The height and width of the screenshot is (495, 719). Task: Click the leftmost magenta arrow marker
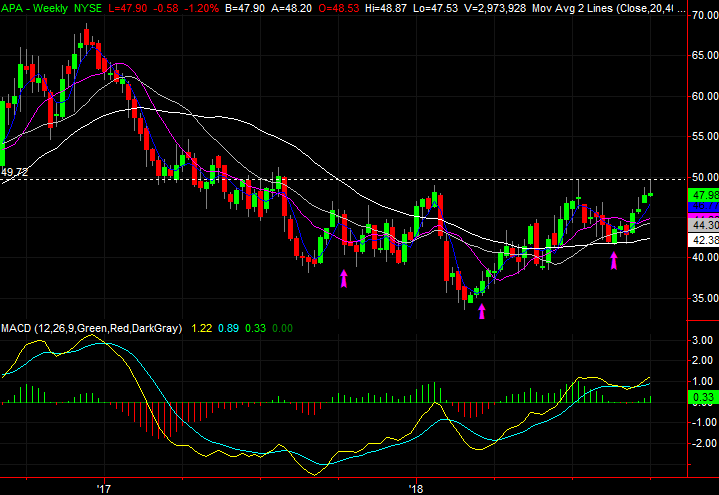[x=345, y=278]
